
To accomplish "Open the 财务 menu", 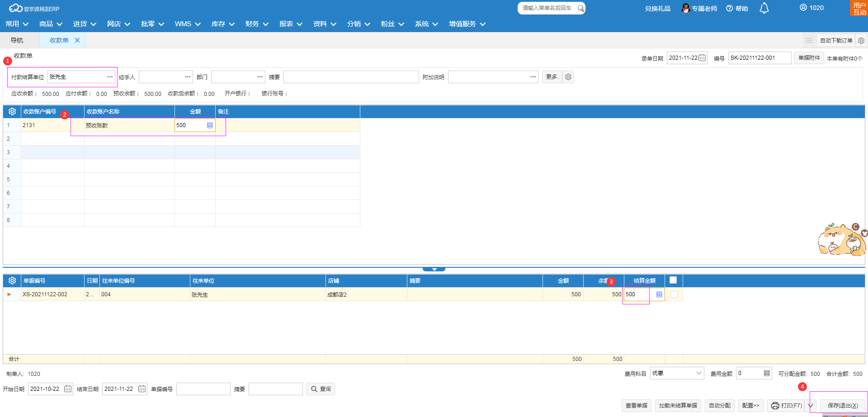I will (256, 24).
